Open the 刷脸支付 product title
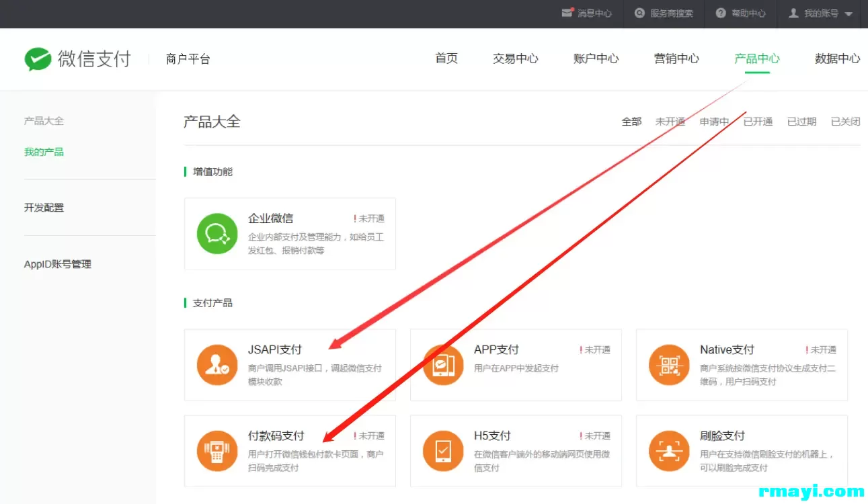The image size is (868, 504). click(x=722, y=435)
